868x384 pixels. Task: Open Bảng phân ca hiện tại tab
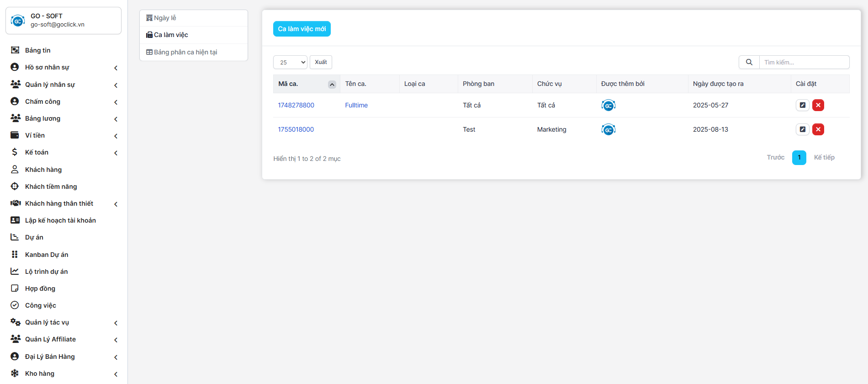[185, 52]
